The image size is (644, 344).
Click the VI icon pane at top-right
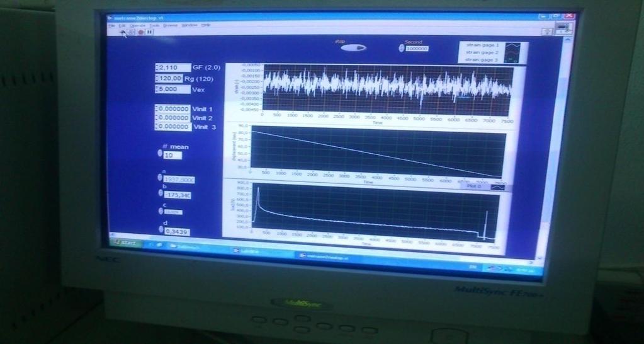[x=564, y=28]
